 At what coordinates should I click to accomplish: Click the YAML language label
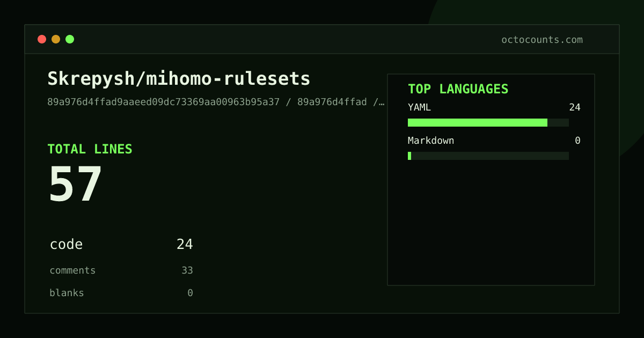point(419,107)
